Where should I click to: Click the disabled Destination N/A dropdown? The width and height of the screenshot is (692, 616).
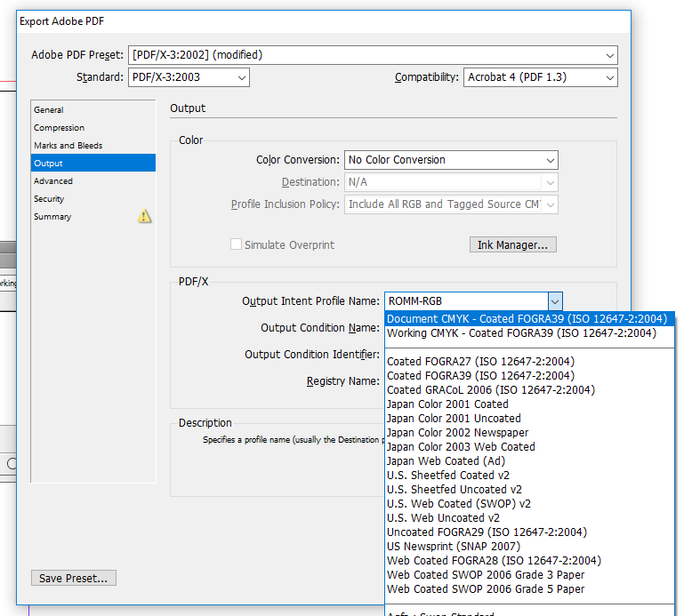(451, 182)
